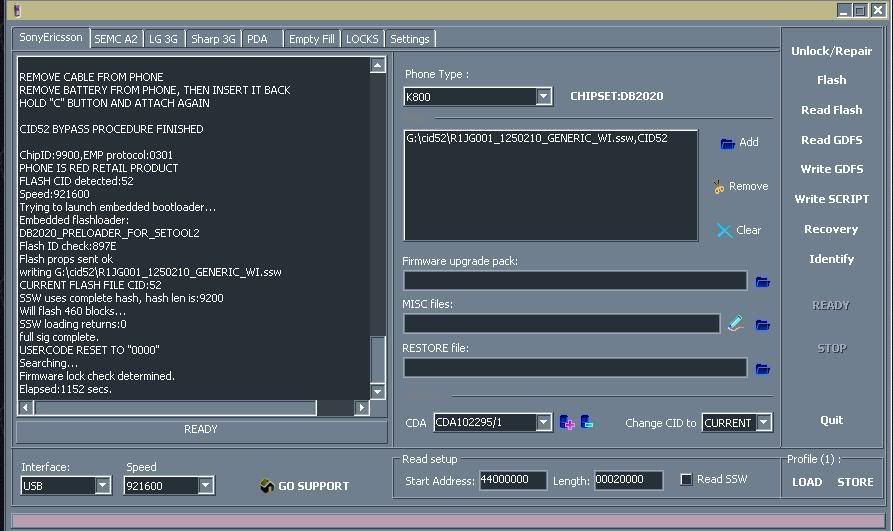Open the Phone Type K800 dropdown
893x531 pixels.
pyautogui.click(x=544, y=96)
